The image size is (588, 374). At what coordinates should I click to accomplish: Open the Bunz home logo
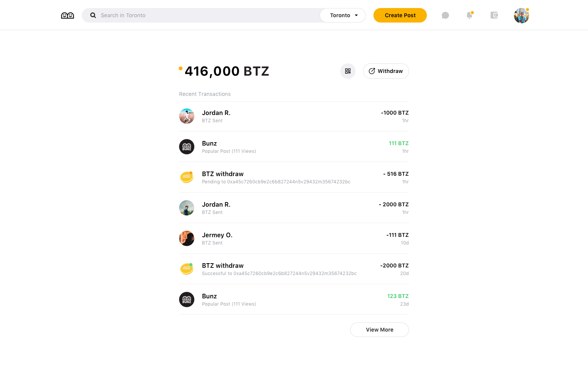tap(68, 15)
